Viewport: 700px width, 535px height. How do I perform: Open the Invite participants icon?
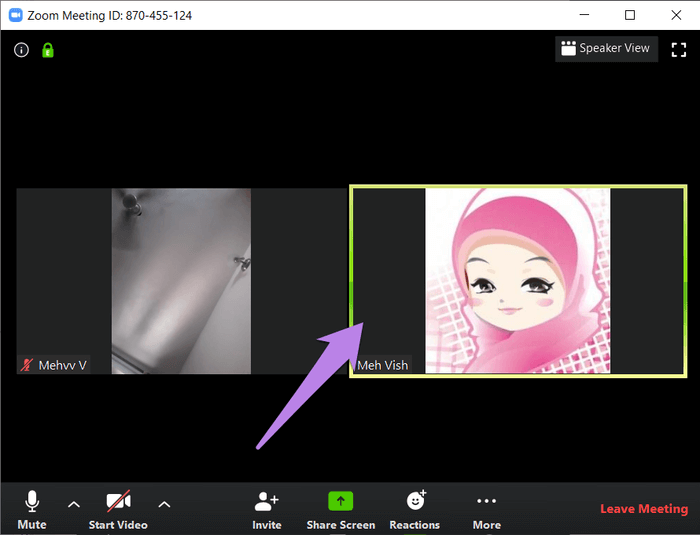[266, 501]
